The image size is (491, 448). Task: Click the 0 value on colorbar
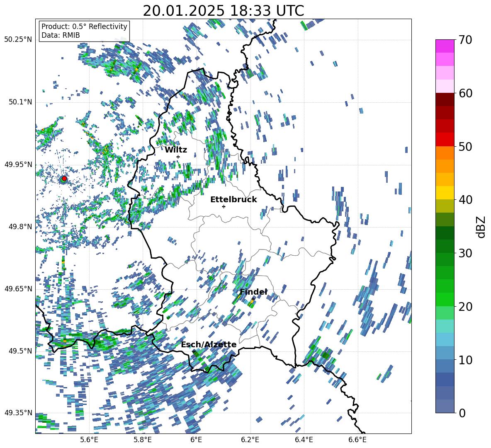tap(462, 413)
